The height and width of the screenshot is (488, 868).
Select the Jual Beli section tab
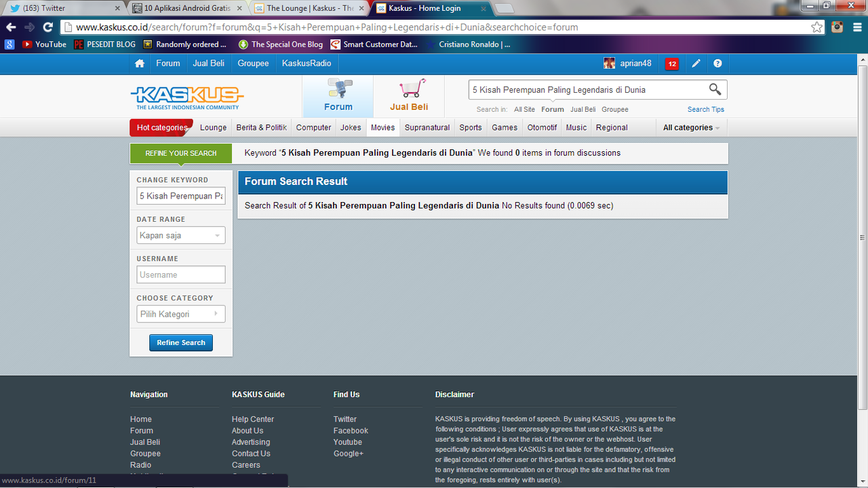(409, 96)
